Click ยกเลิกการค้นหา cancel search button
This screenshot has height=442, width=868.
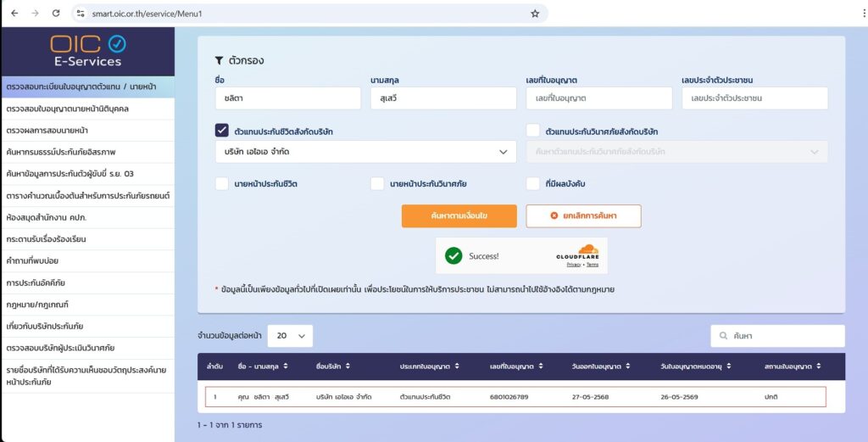click(x=583, y=216)
